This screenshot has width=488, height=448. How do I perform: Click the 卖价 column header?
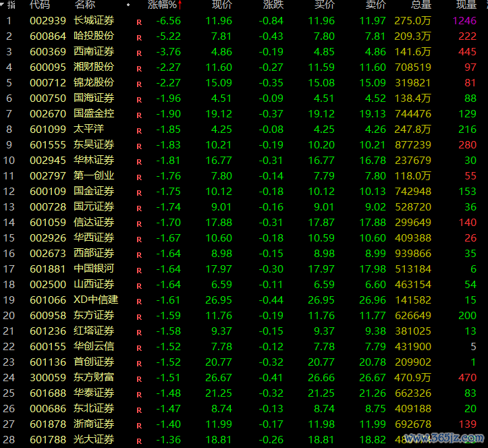click(376, 4)
